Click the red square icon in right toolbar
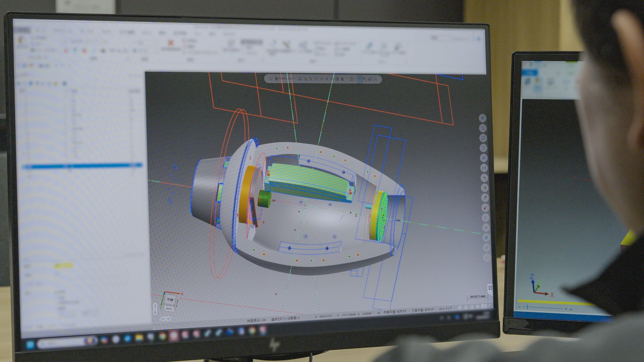Viewport: 644px width, 362px height. tap(485, 208)
